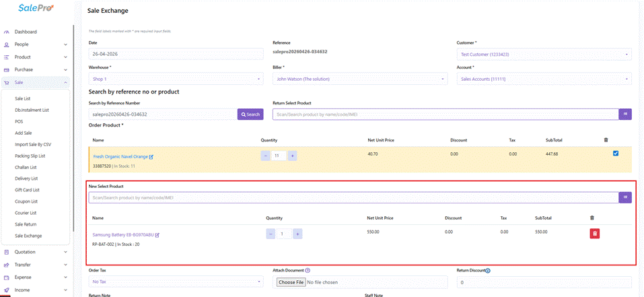Open the Warehouse dropdown showing Shop 1
The height and width of the screenshot is (297, 644).
point(176,79)
